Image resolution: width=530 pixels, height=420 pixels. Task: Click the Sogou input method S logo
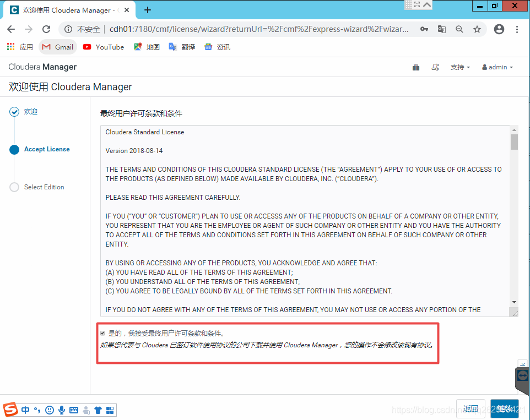click(x=10, y=410)
